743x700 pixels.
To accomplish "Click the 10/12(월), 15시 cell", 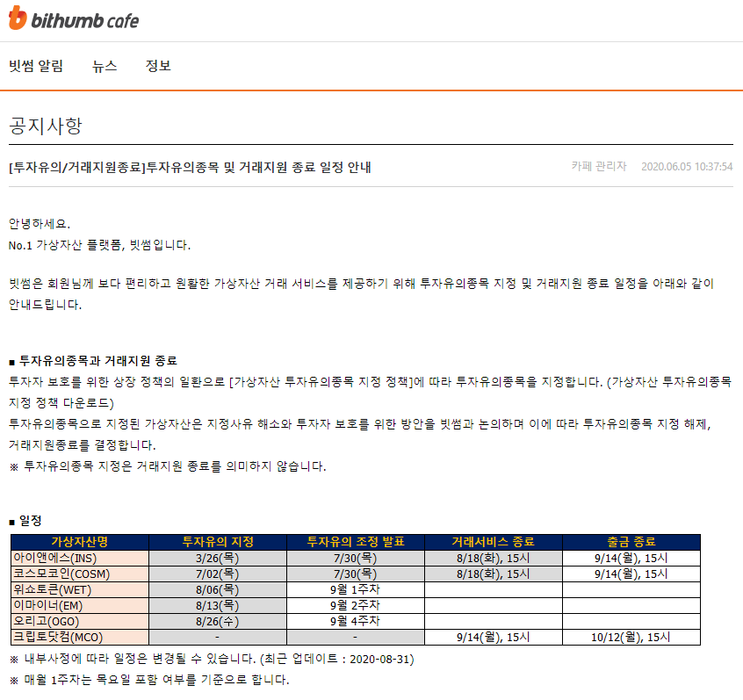I will coord(631,637).
